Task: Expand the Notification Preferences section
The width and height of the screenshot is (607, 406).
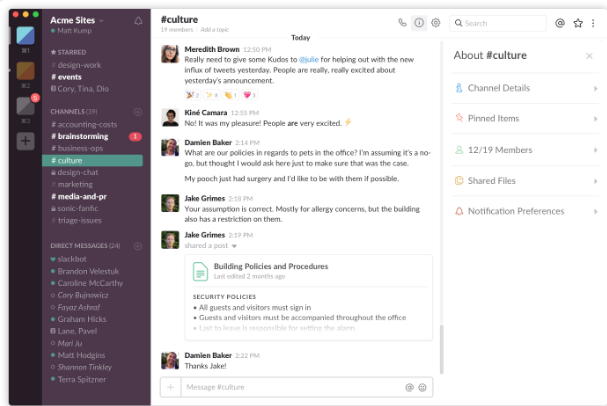Action: pos(523,211)
